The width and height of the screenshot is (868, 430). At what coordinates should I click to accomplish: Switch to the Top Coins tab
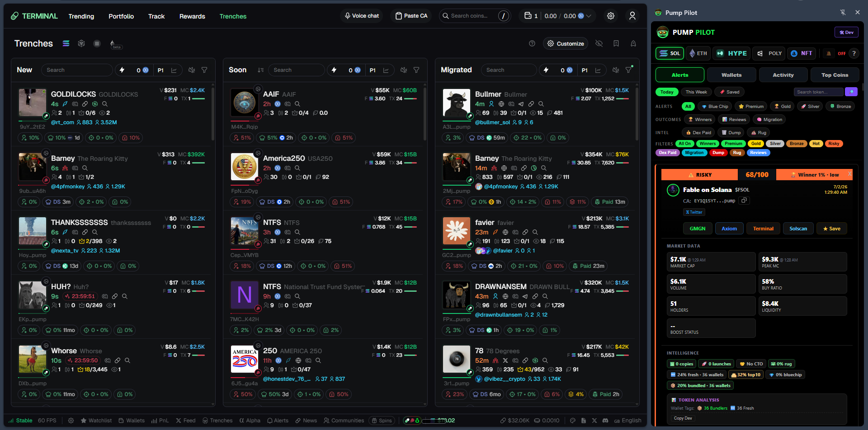[x=835, y=75]
